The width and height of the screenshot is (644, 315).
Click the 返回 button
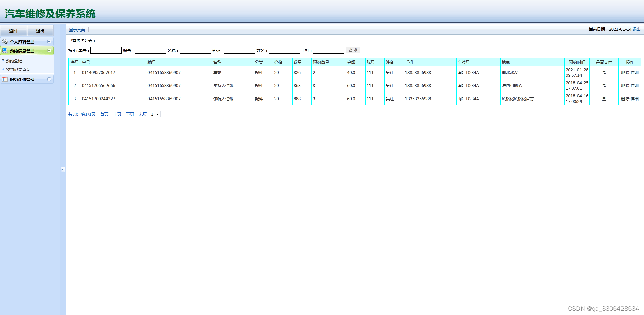[x=13, y=31]
